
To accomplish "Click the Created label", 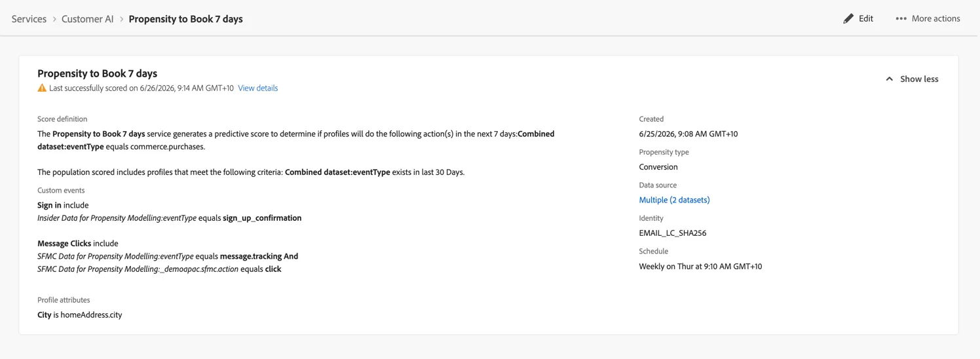I will 651,119.
